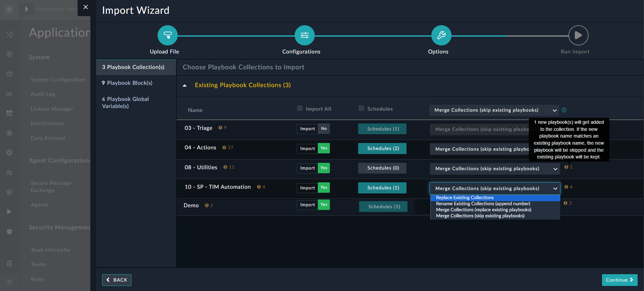Select Replace Existing Collections option
The height and width of the screenshot is (291, 644).
pyautogui.click(x=465, y=198)
